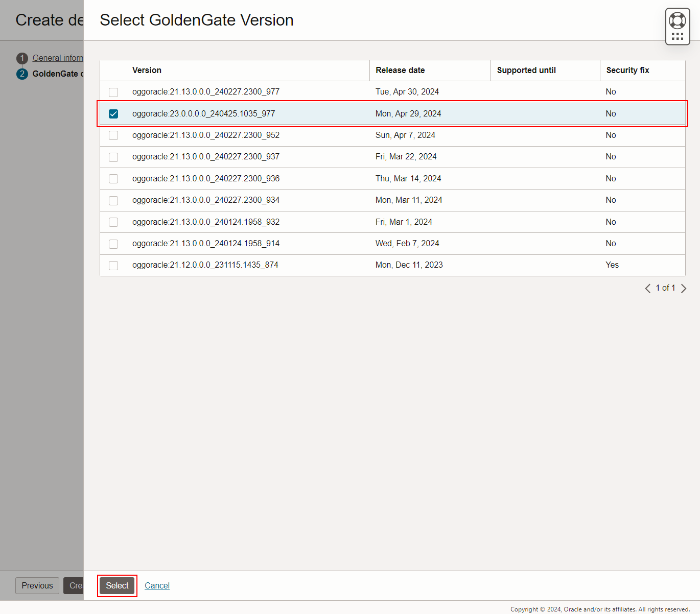Screen dimensions: 700x614
Task: Click release date Thu, Mar 14, 2024
Action: pos(408,178)
